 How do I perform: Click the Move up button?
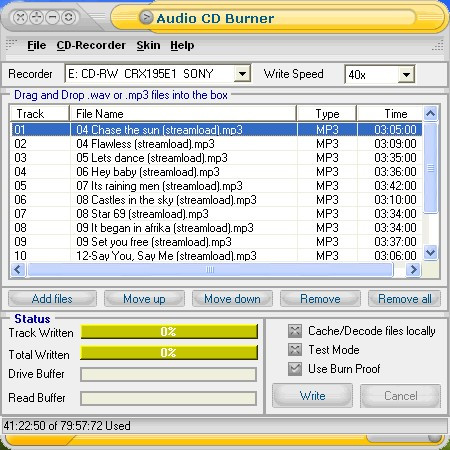coord(144,299)
